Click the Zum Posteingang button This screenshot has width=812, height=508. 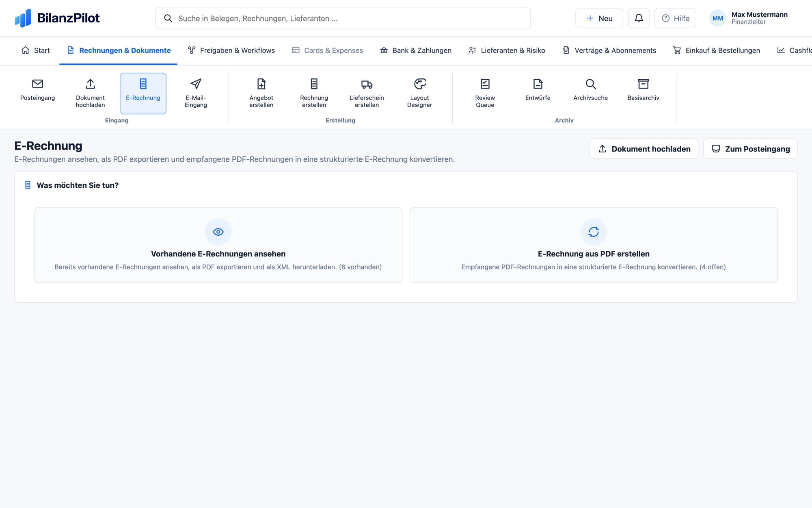coord(750,149)
